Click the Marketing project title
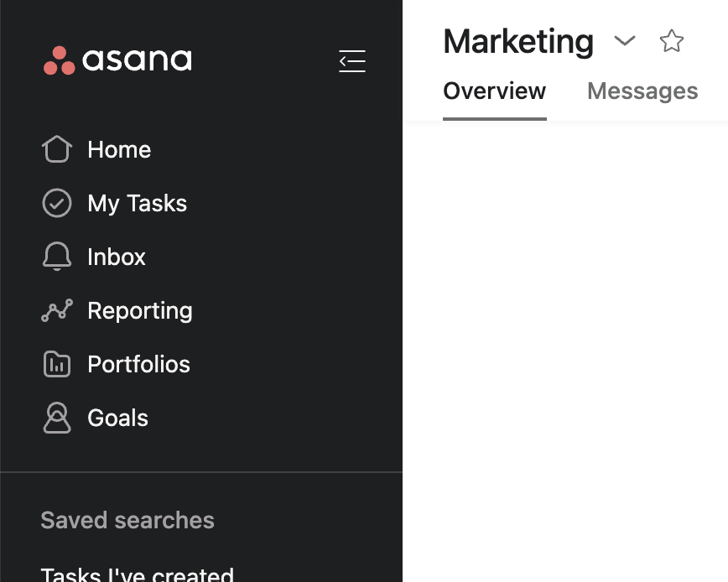This screenshot has width=728, height=582. click(518, 41)
